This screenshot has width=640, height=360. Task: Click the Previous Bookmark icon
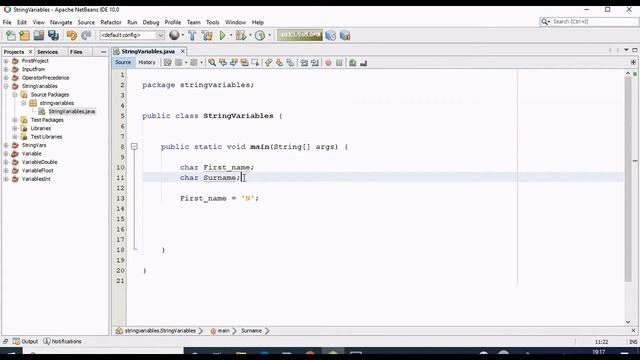(268, 62)
